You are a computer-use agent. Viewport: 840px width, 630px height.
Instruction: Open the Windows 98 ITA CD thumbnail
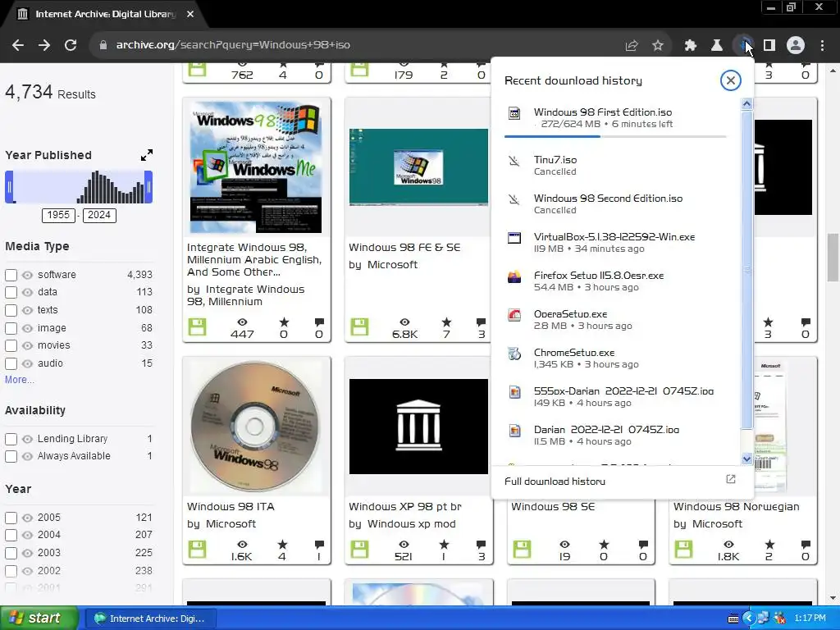click(256, 427)
